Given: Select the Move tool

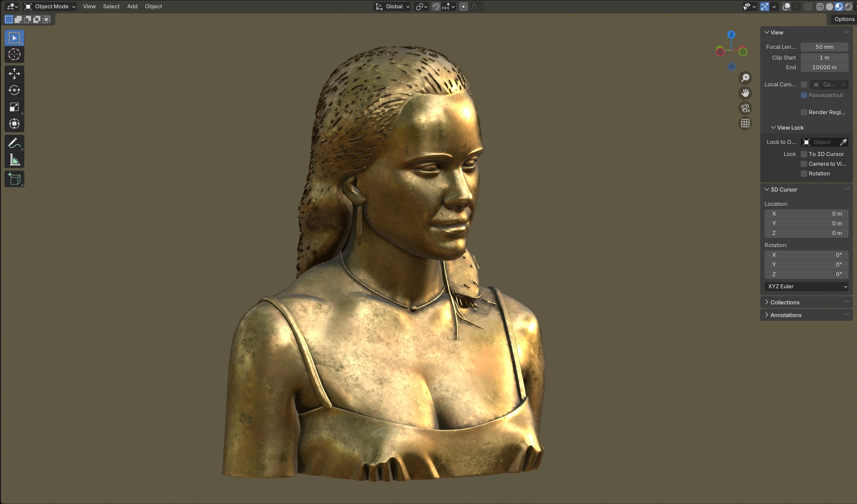Looking at the screenshot, I should pos(14,73).
